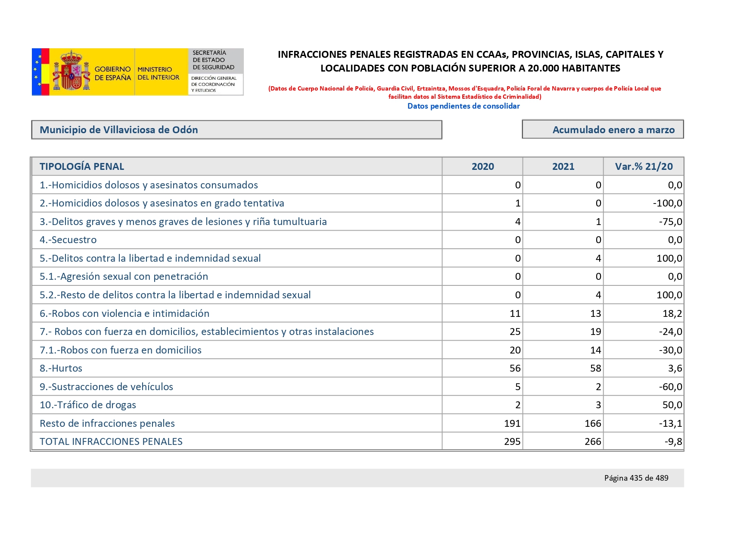756x535 pixels.
Task: Click the 'INFRACCIONES PENALES REGISTRADAS' title
Action: tap(470, 61)
